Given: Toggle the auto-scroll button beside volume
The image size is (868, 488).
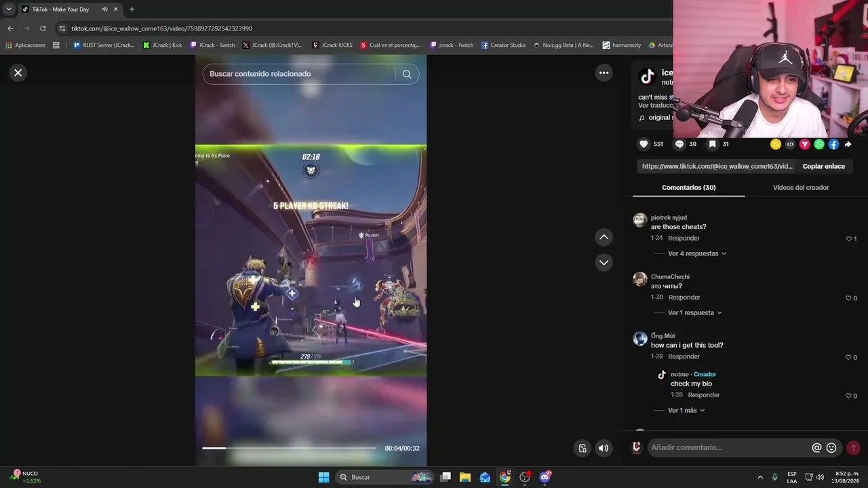Looking at the screenshot, I should 583,448.
